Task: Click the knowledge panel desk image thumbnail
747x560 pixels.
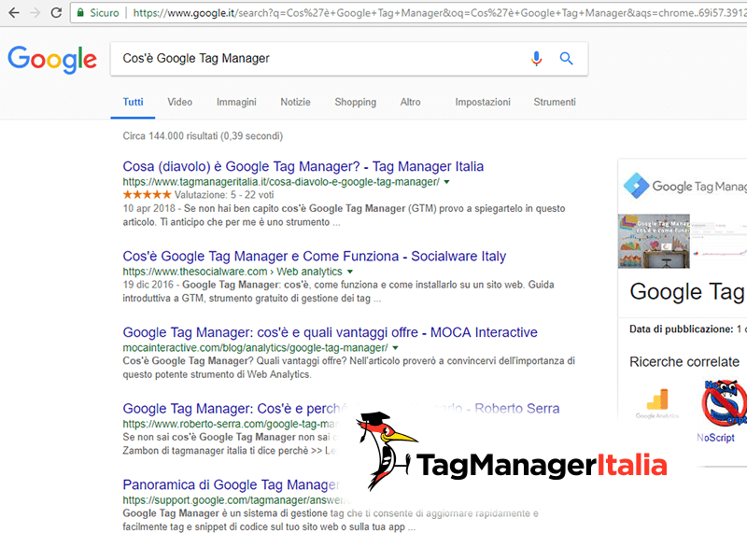Action: [654, 241]
